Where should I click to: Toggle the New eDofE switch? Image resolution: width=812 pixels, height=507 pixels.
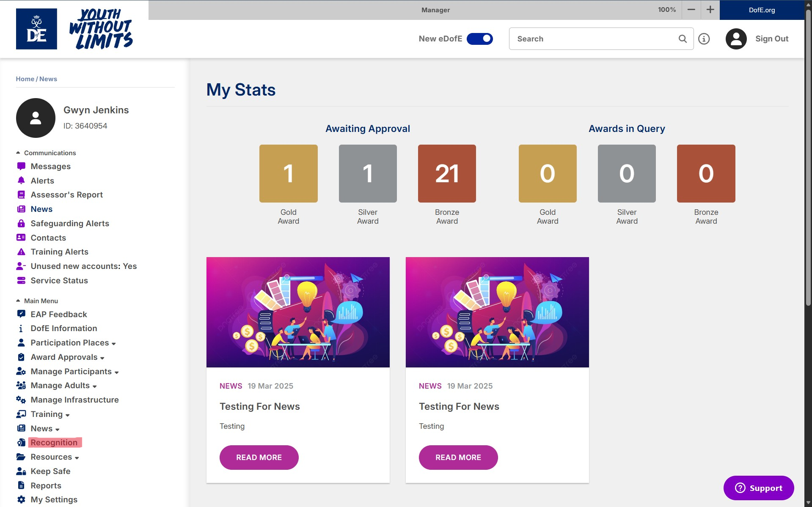(x=479, y=39)
